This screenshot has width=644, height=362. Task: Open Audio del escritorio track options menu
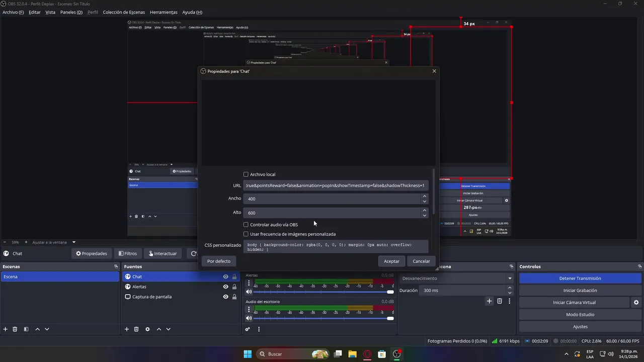[x=249, y=309]
